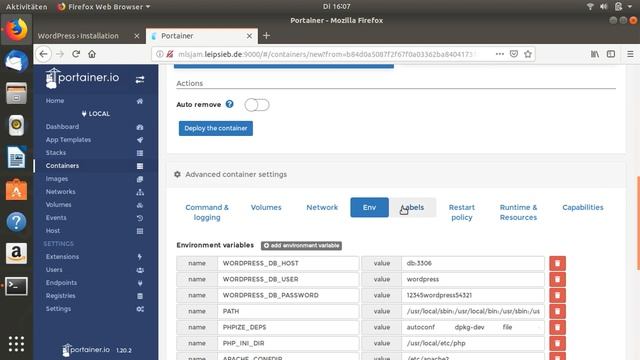Open the Files manager dock icon
The image size is (640, 360).
point(16,93)
